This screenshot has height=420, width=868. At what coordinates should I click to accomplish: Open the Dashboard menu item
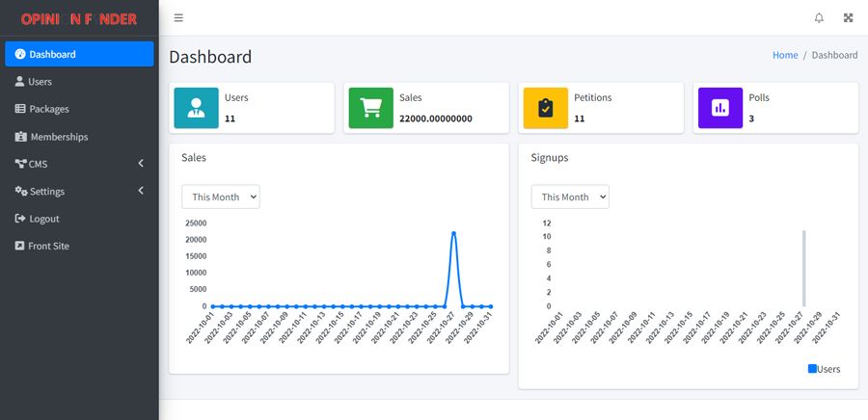79,54
